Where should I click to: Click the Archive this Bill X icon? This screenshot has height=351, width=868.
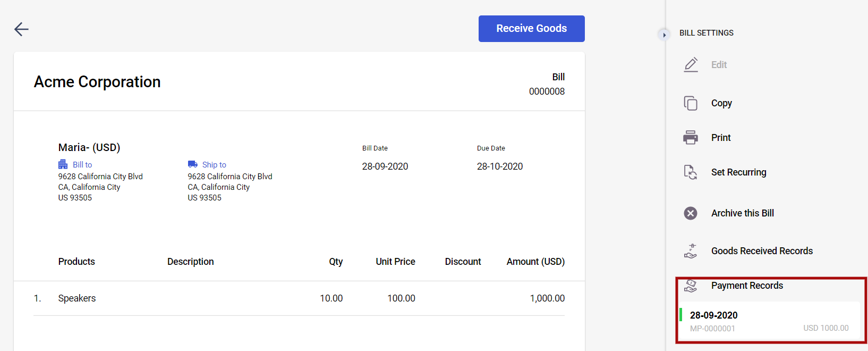point(691,213)
